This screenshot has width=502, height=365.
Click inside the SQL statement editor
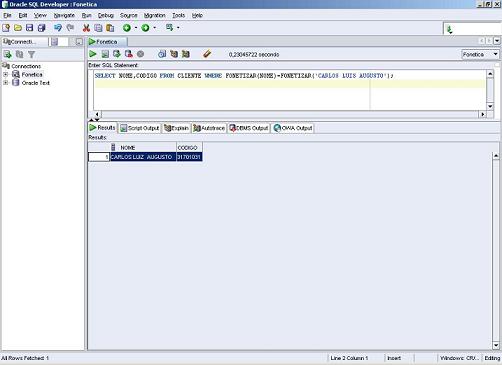[289, 90]
